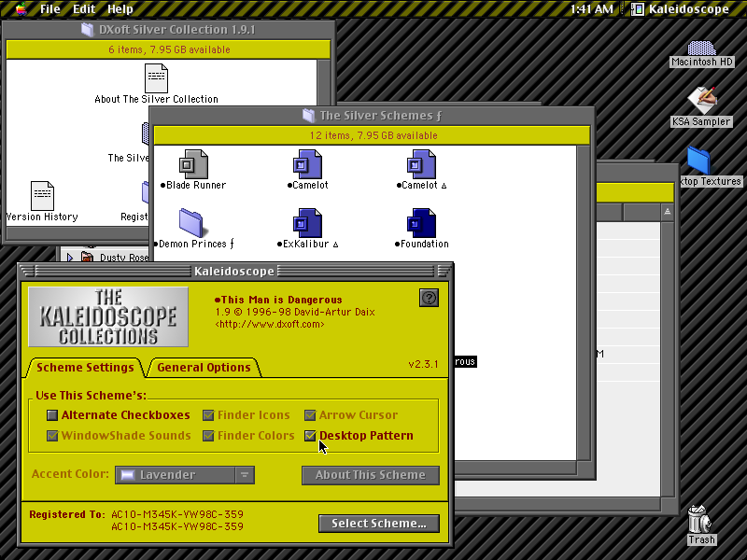The image size is (747, 560).
Task: Toggle the Finder Icons checkbox
Action: pyautogui.click(x=208, y=415)
